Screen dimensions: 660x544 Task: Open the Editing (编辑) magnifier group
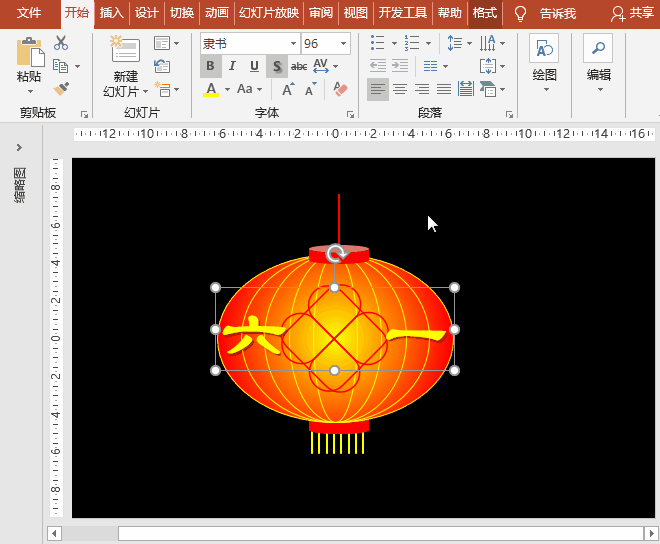coord(598,63)
